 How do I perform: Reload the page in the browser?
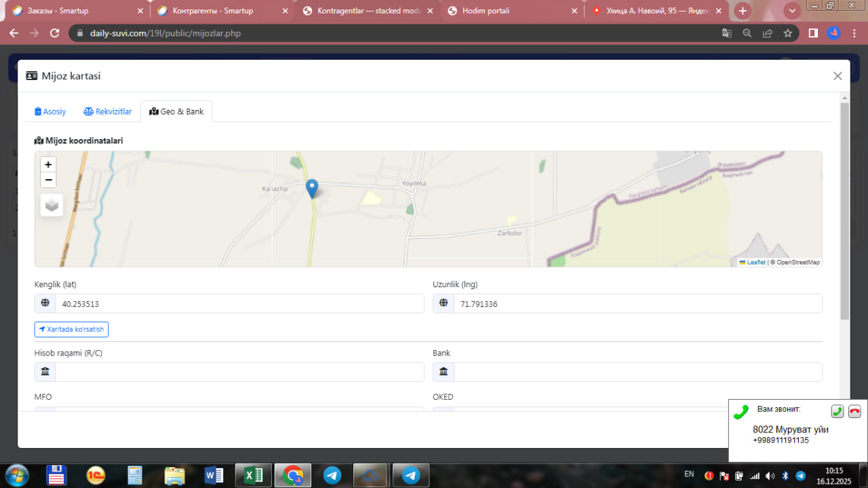[x=55, y=33]
